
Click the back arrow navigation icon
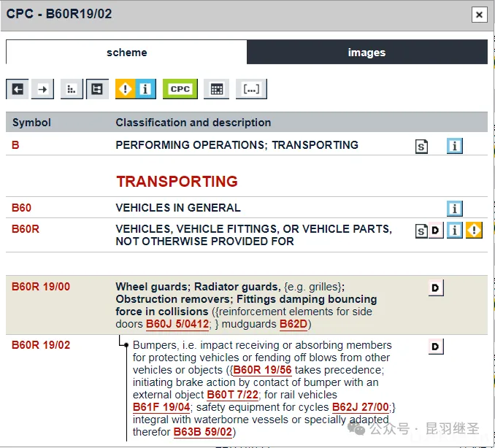18,89
